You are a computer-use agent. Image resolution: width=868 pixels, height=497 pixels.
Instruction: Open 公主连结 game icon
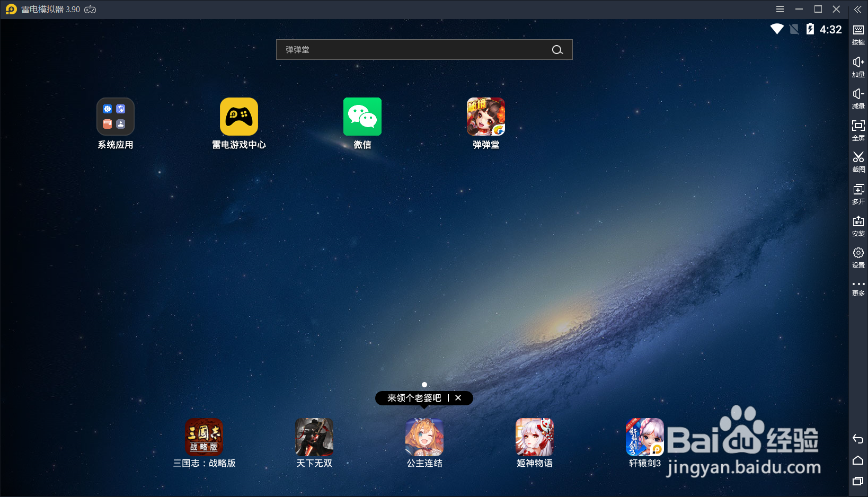click(424, 437)
